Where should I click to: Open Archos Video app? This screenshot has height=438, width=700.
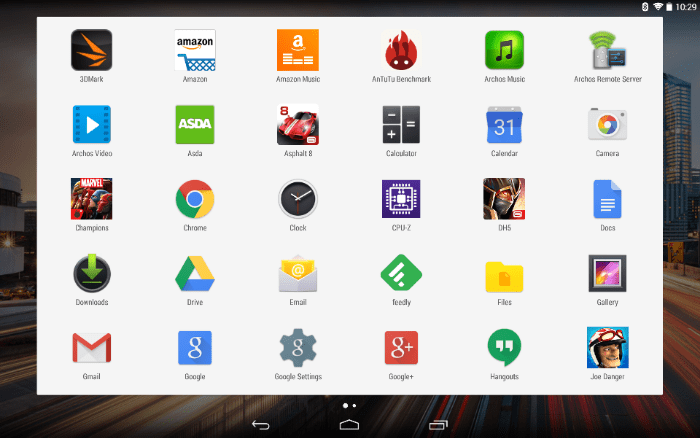(92, 125)
